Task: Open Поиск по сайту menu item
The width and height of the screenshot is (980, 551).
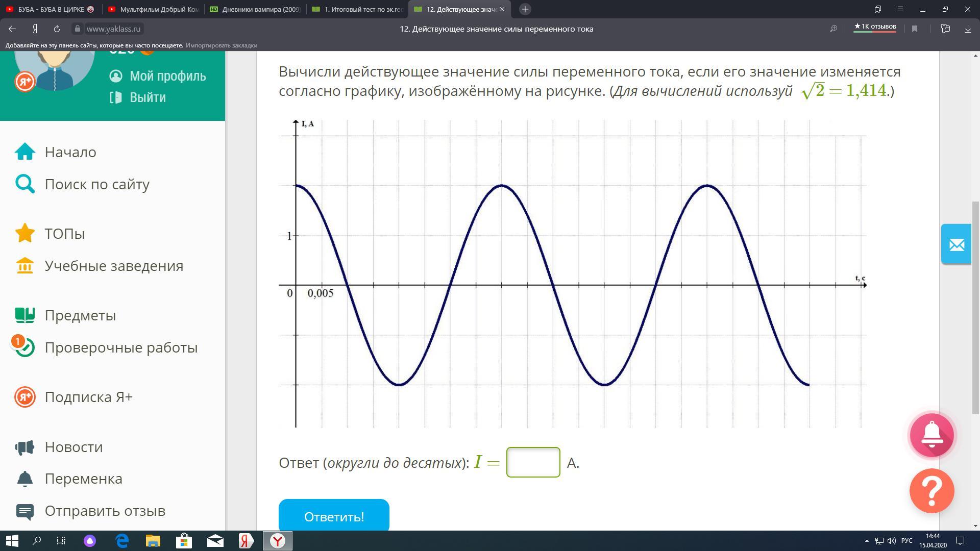Action: tap(97, 184)
